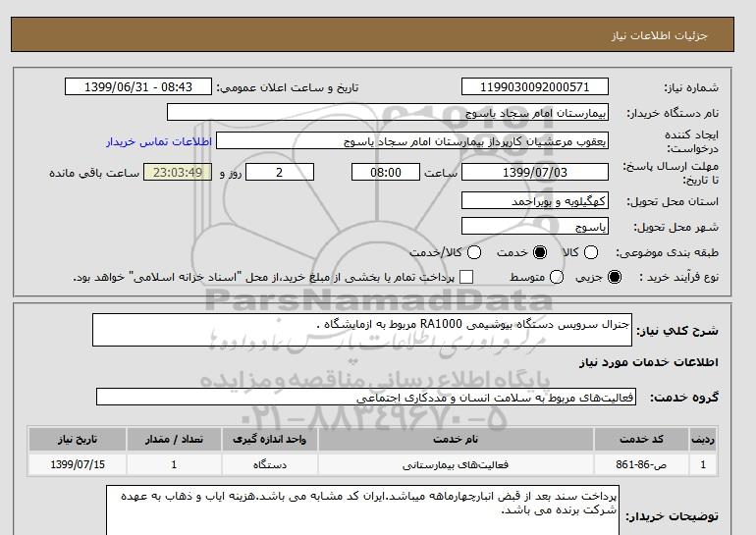Choose the جزیی purchase type radio
Viewport: 756px width, 535px height.
coord(615,277)
